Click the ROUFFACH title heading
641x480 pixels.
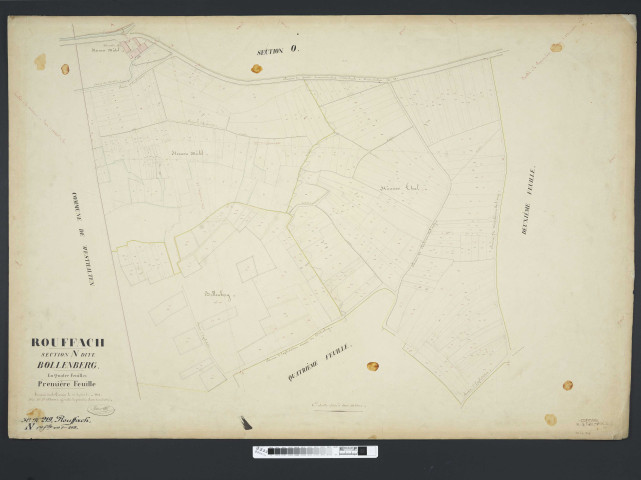67,343
